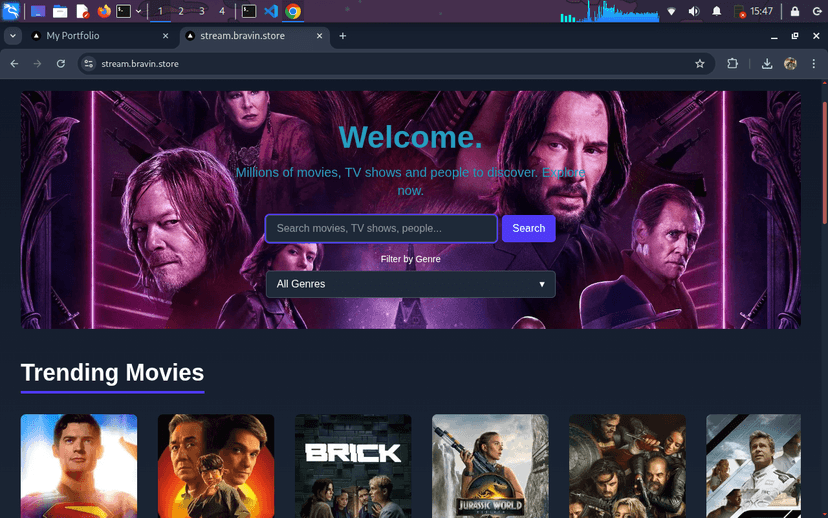View site information icon in address bar
The image size is (828, 518).
(x=89, y=64)
